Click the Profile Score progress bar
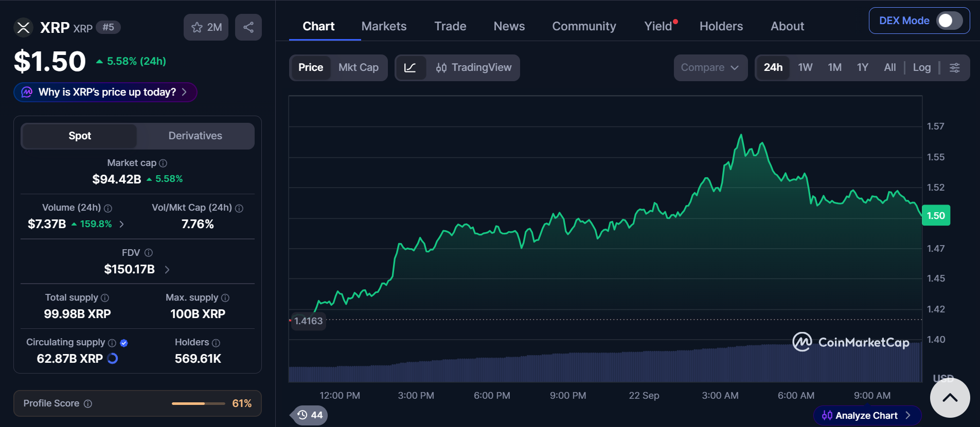 [x=198, y=403]
